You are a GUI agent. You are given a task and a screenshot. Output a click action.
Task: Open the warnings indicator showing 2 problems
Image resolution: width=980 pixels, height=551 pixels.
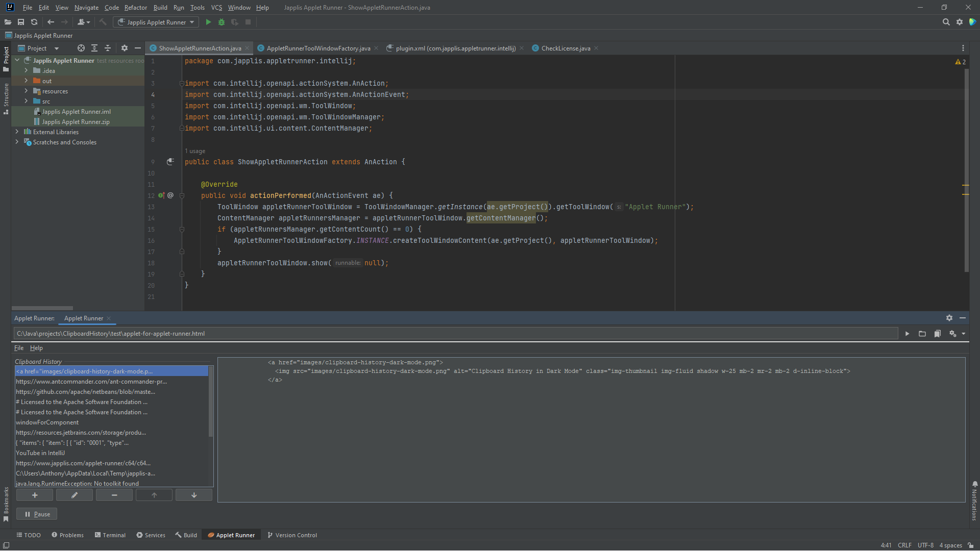(x=960, y=62)
